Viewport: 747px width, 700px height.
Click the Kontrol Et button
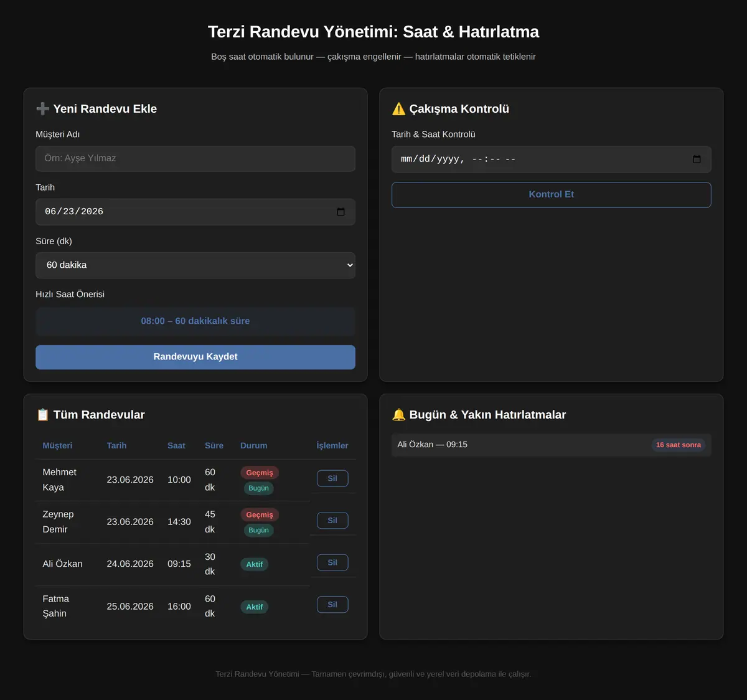click(x=551, y=195)
